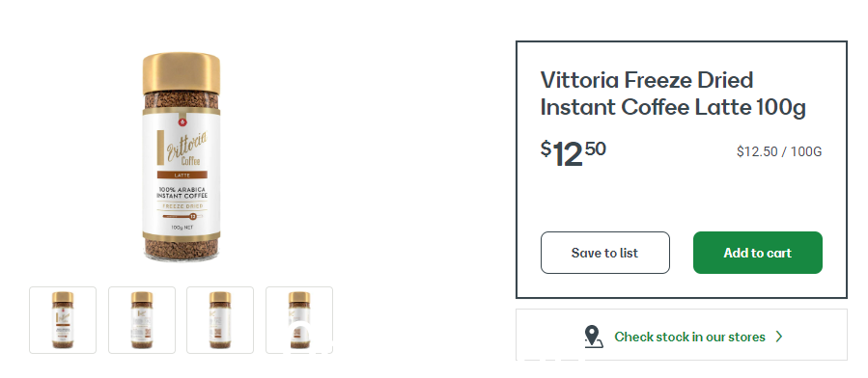Add the Vittoria coffee to cart
Viewport: 868px width, 378px height.
pos(758,253)
